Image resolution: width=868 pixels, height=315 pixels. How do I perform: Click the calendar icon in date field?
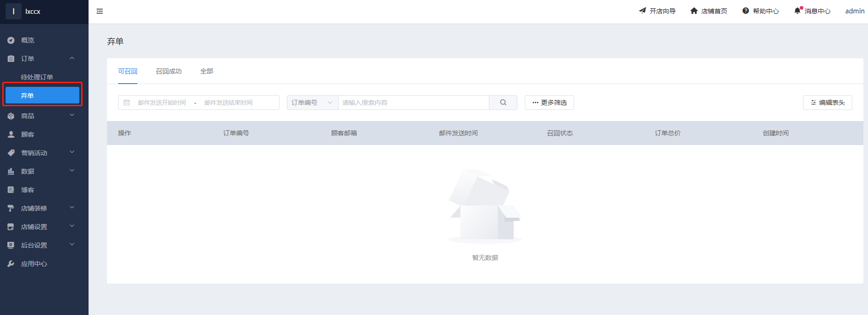(x=127, y=103)
